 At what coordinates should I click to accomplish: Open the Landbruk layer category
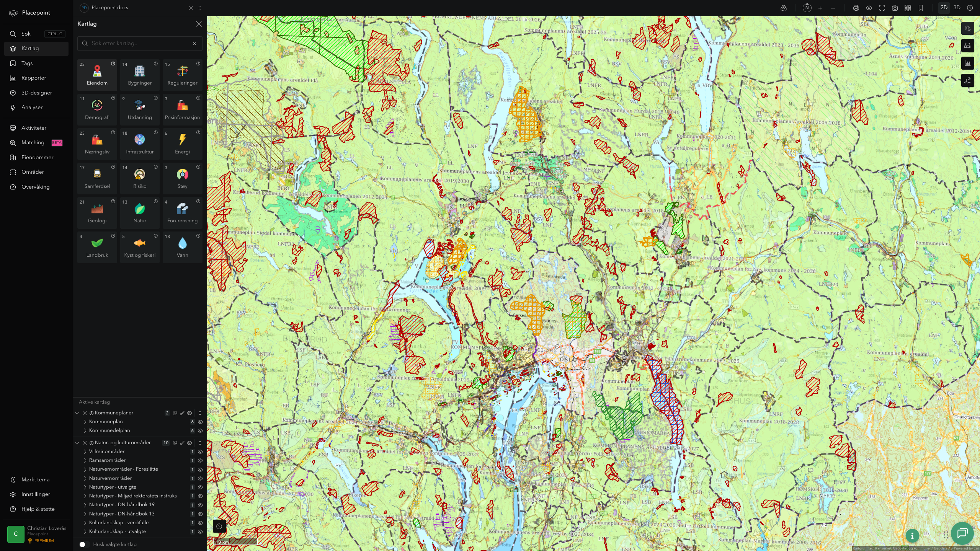[x=97, y=247]
